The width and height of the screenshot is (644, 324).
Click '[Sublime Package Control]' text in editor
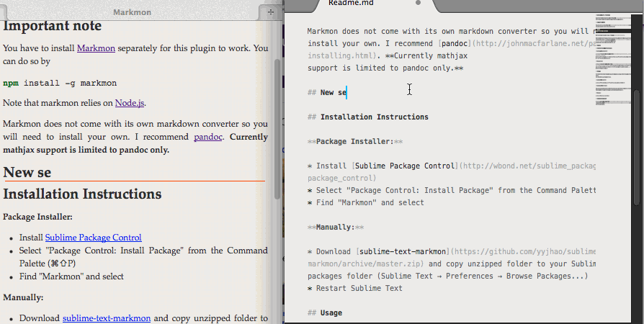(x=405, y=166)
